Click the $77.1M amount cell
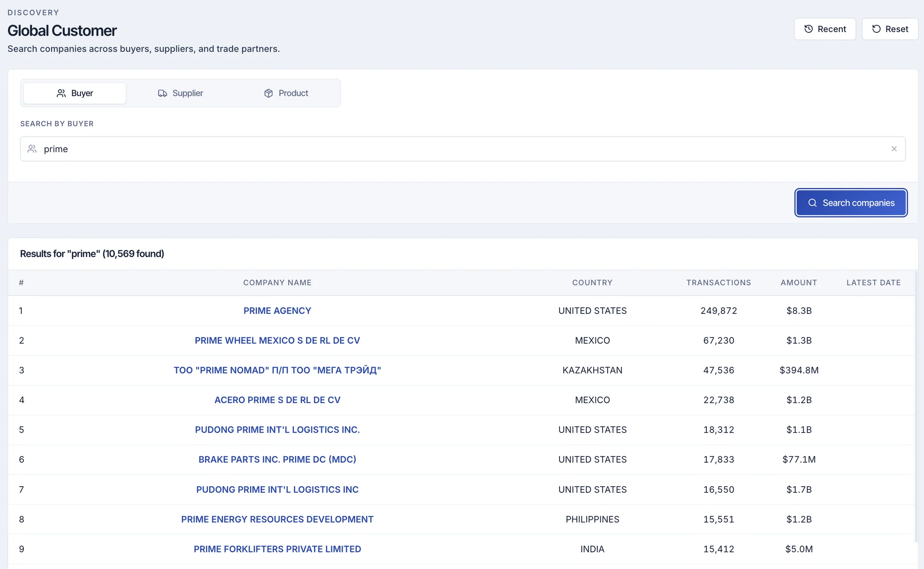Image resolution: width=924 pixels, height=569 pixels. click(x=799, y=459)
